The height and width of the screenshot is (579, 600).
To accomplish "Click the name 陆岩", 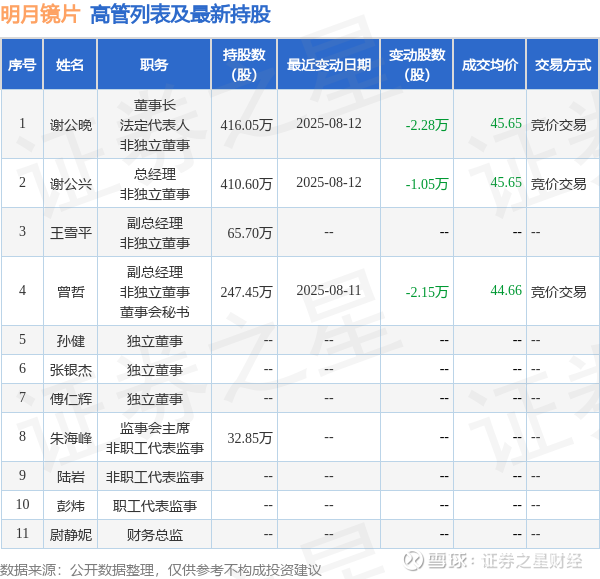I will point(71,477).
